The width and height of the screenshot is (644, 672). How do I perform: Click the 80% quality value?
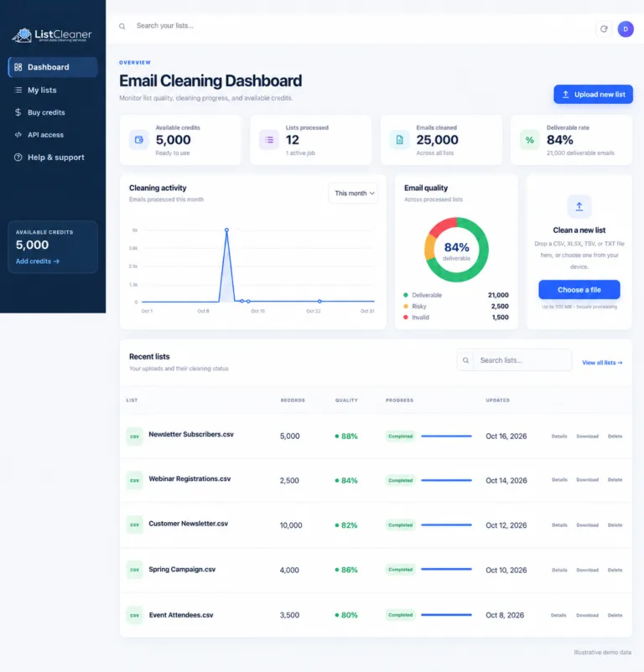pos(350,615)
